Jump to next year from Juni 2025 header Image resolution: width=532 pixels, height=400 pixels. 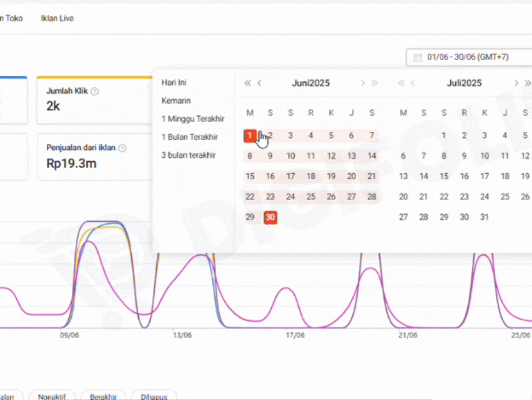point(375,83)
